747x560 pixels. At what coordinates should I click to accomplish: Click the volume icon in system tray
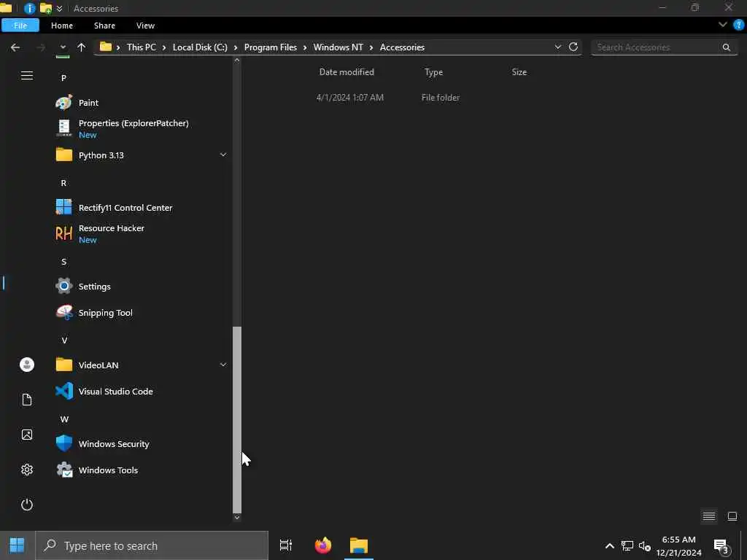point(645,545)
